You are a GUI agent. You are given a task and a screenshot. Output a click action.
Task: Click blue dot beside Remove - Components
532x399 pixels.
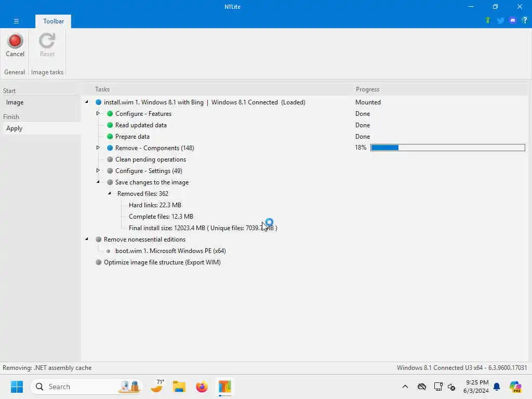tap(110, 148)
